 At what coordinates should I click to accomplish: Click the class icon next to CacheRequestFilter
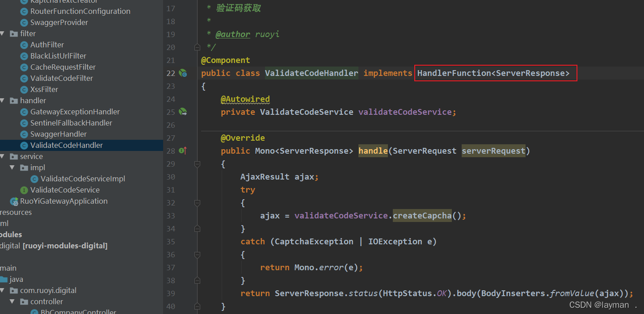tap(24, 67)
